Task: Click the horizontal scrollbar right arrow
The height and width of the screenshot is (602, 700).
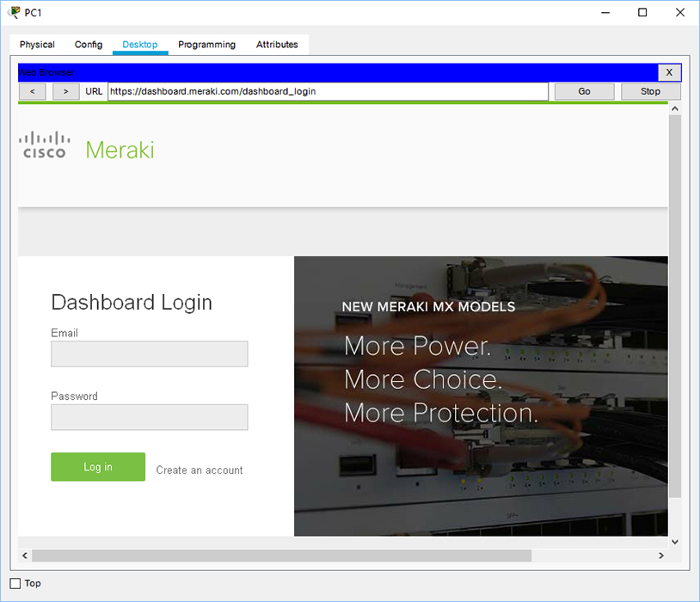Action: pos(661,556)
